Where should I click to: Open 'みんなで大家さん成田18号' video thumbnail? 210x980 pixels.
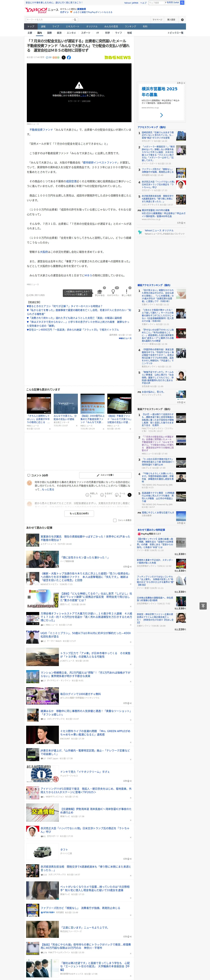(x=92, y=404)
